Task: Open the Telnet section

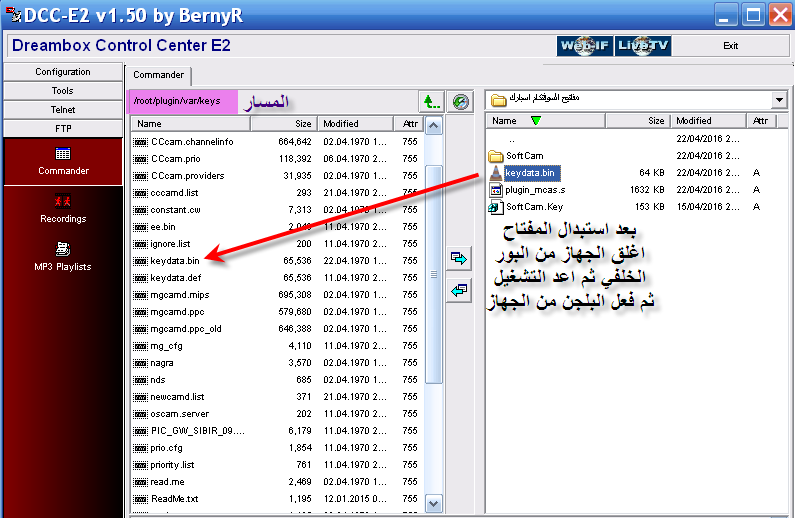Action: tap(63, 109)
